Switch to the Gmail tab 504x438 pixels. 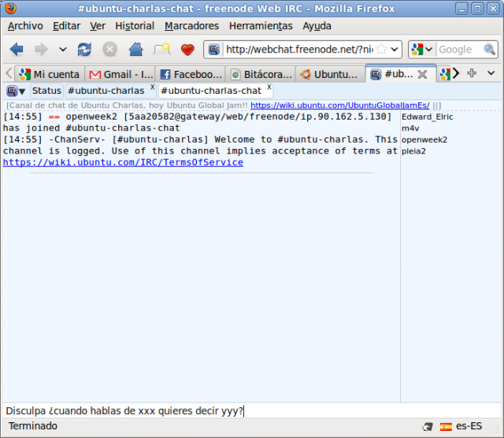pyautogui.click(x=120, y=75)
